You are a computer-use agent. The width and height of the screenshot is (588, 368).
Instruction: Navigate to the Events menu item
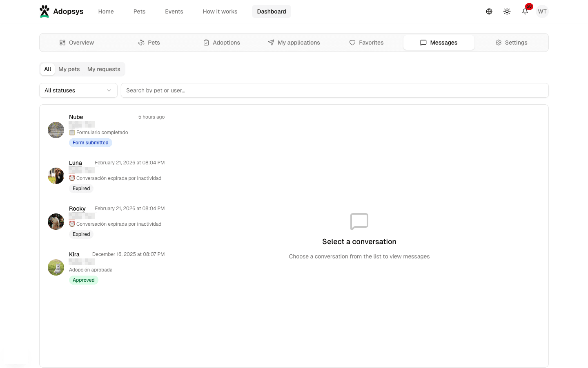[x=174, y=11]
